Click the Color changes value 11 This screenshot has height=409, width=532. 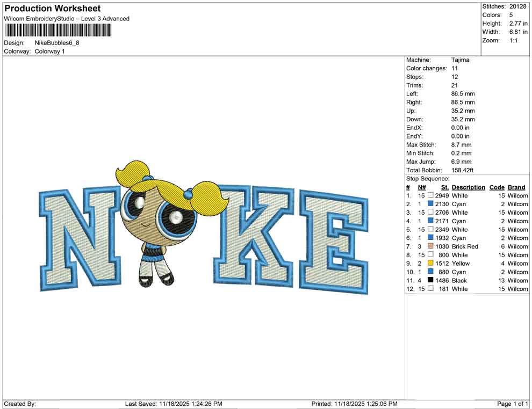[454, 69]
